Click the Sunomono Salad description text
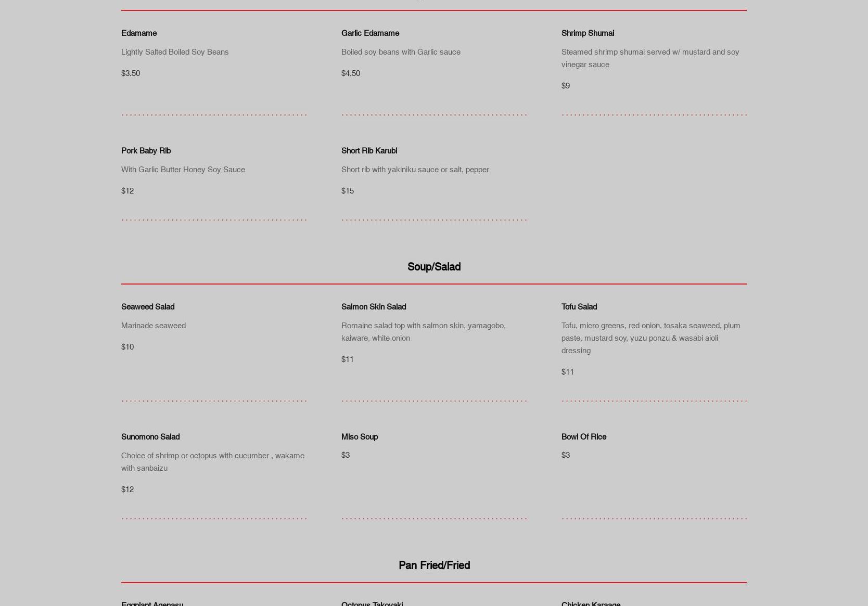Viewport: 868px width, 606px height. pyautogui.click(x=213, y=461)
